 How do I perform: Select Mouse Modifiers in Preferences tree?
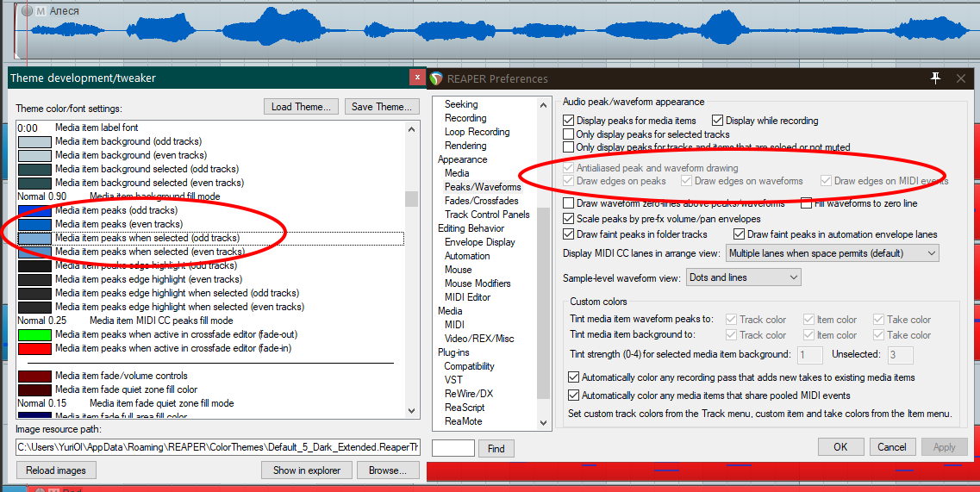(478, 283)
